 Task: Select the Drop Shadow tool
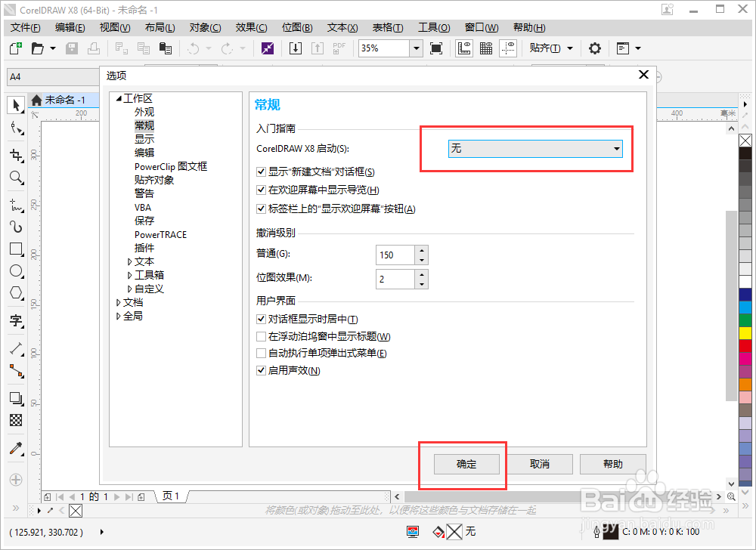pos(17,398)
